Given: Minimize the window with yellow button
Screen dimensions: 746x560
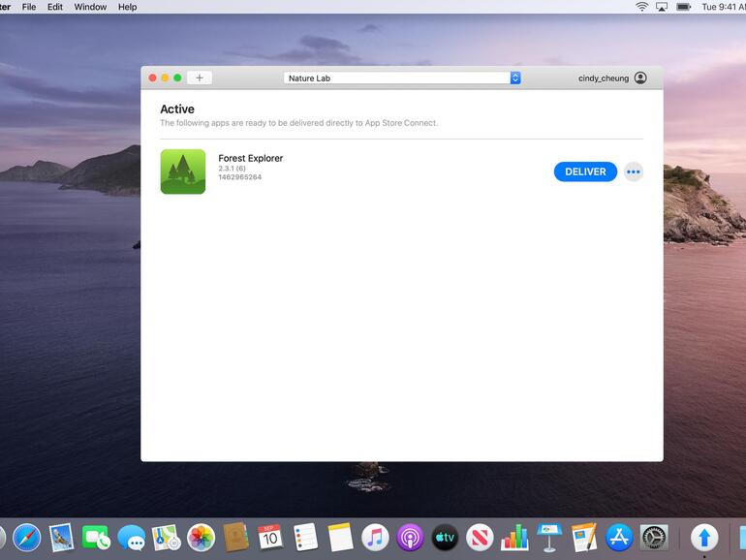Looking at the screenshot, I should 165,78.
